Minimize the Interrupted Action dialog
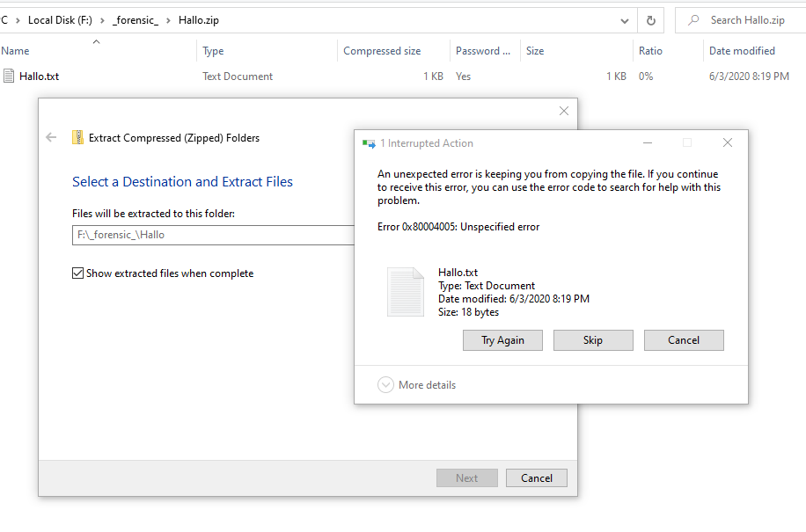This screenshot has width=806, height=532. (x=648, y=142)
